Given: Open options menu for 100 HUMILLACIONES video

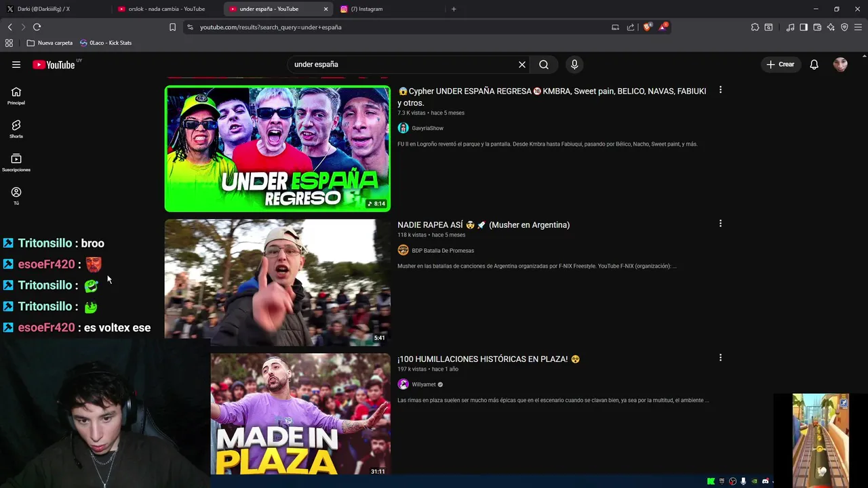Looking at the screenshot, I should pos(720,357).
